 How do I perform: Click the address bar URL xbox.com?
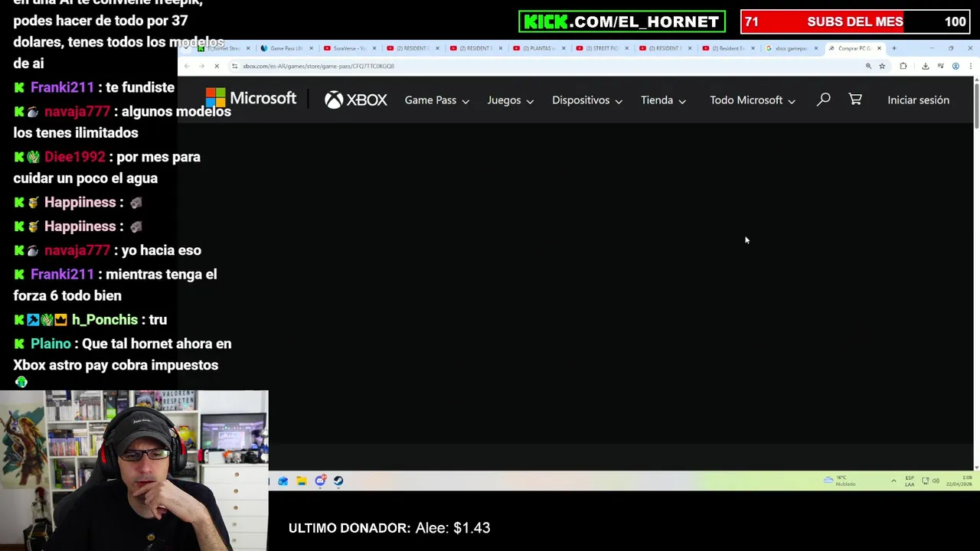(318, 66)
